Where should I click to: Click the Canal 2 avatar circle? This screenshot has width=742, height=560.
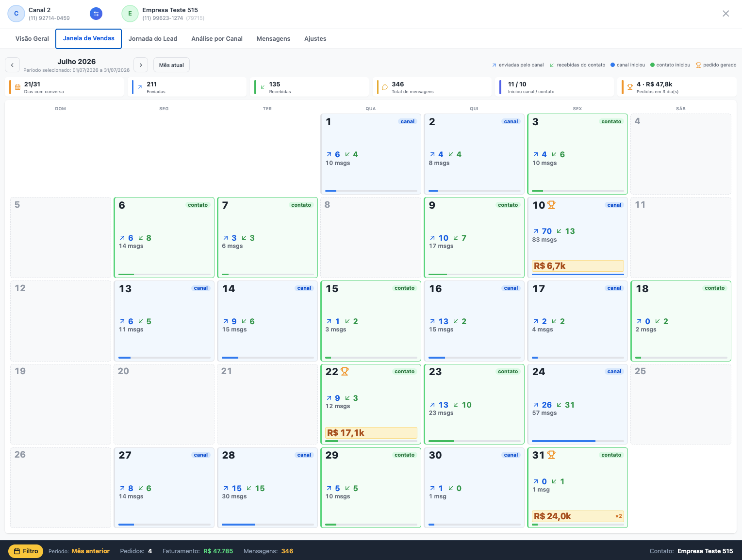coord(16,14)
